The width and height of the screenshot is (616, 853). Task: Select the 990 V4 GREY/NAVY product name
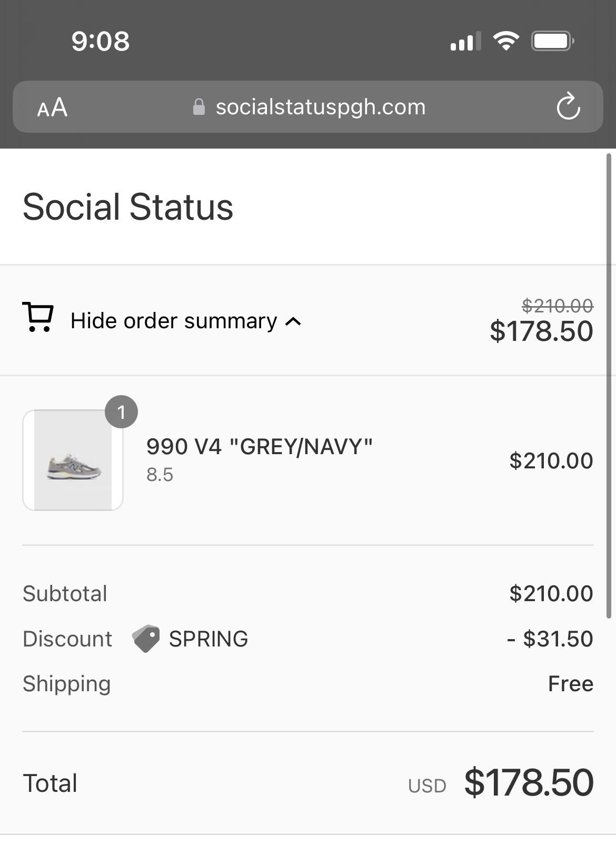(x=259, y=446)
